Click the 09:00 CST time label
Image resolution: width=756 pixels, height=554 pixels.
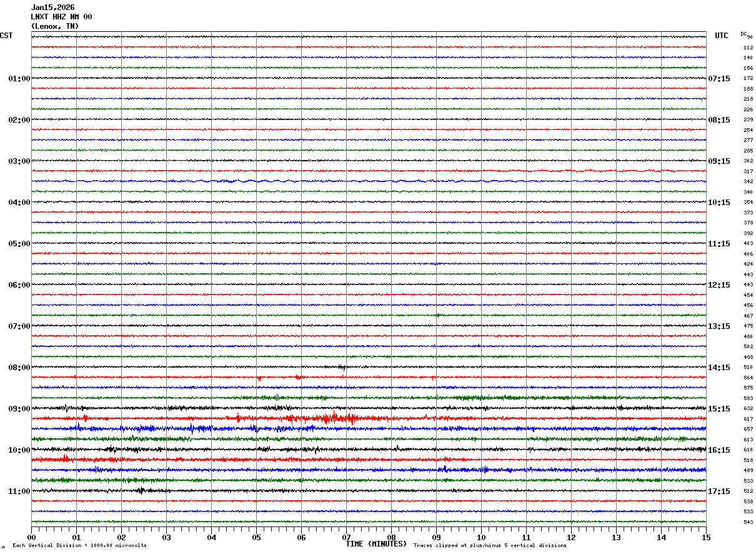(x=19, y=409)
